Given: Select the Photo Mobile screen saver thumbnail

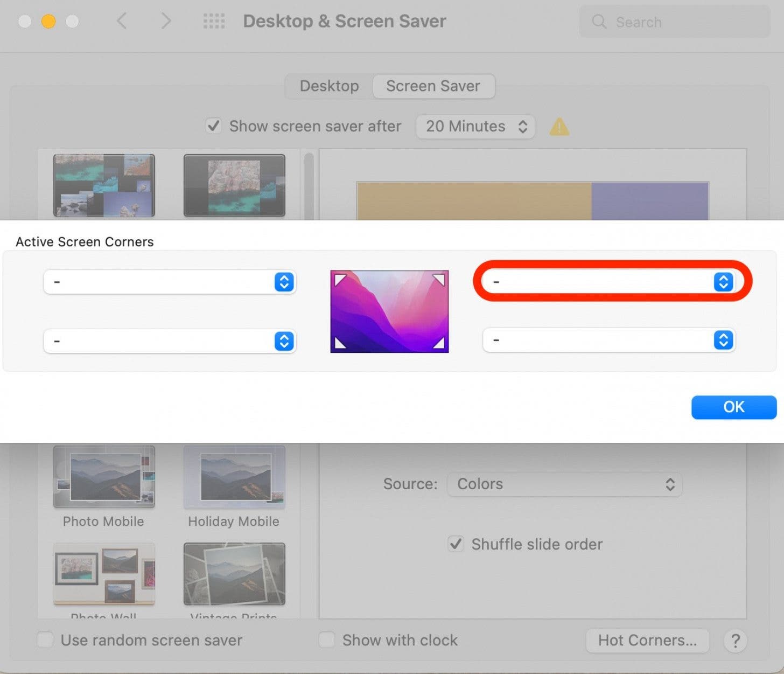Looking at the screenshot, I should pos(103,476).
